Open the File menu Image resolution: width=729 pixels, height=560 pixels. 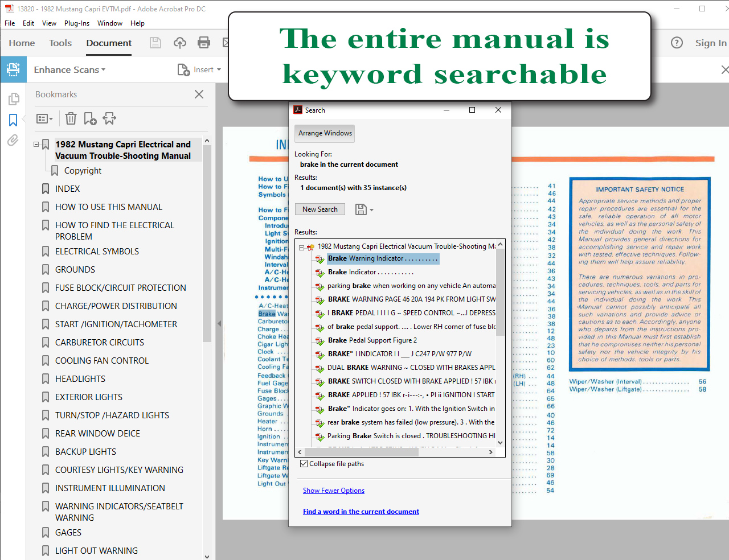(x=10, y=23)
